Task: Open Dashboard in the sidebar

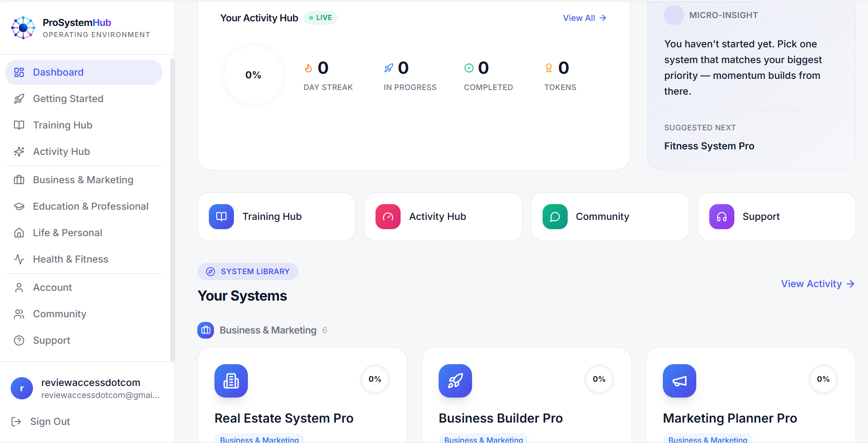Action: pos(84,72)
